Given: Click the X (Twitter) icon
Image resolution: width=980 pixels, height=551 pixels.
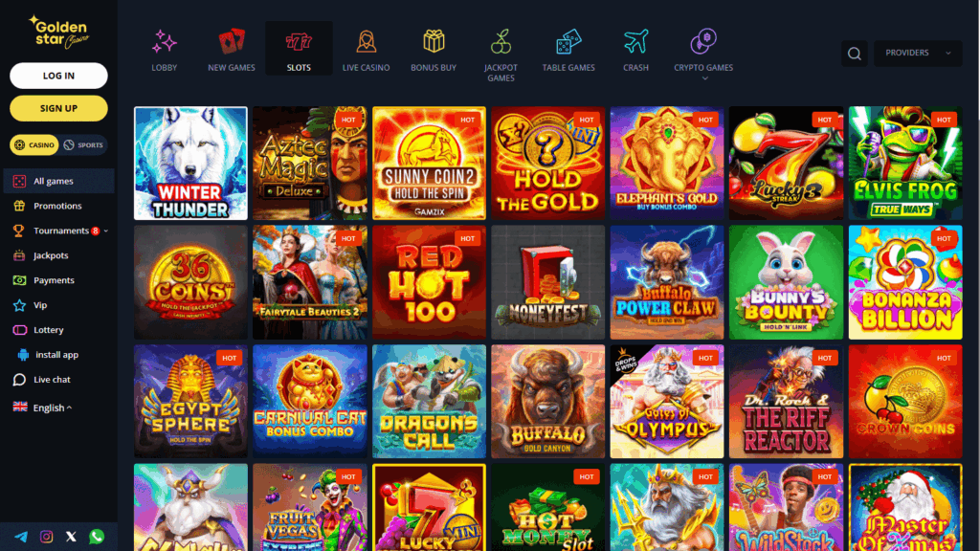Looking at the screenshot, I should click(71, 537).
